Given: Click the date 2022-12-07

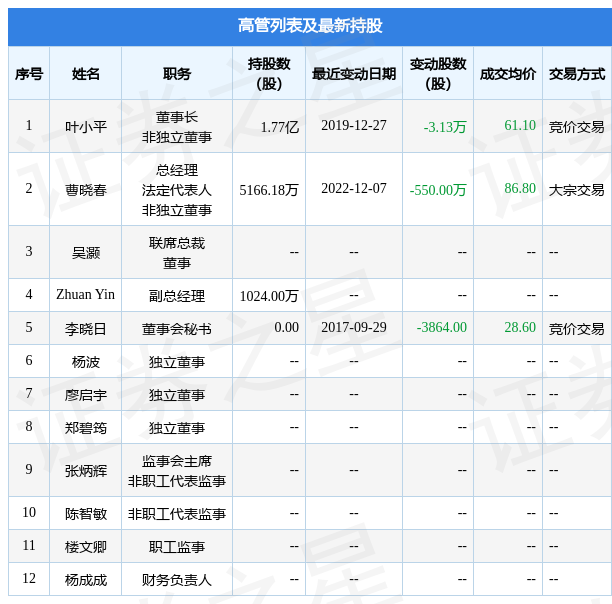Looking at the screenshot, I should pos(354,188).
